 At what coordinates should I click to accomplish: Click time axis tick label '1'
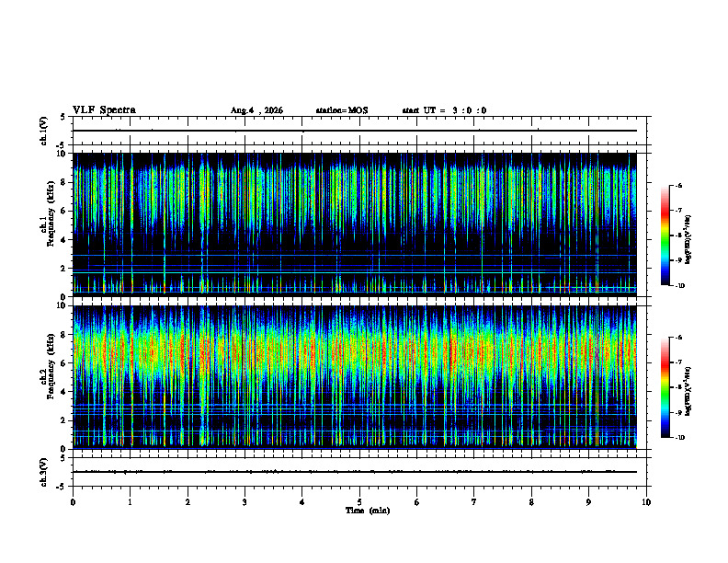[x=130, y=502]
